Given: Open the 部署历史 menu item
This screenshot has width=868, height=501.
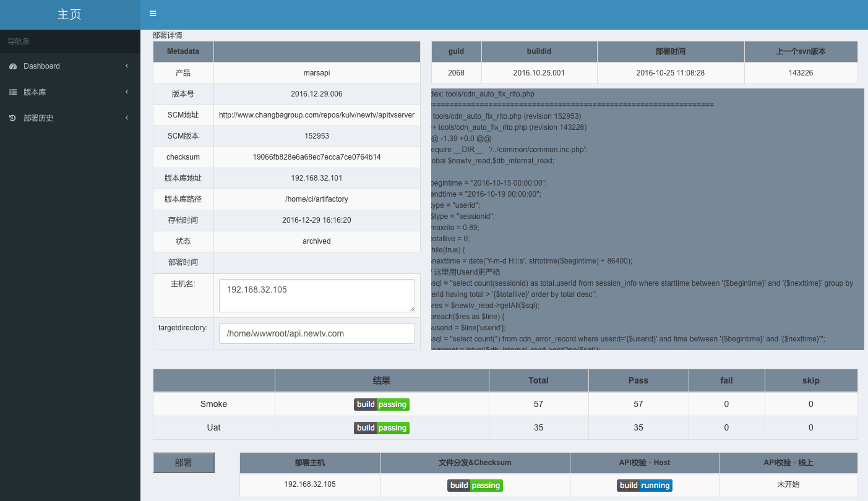Looking at the screenshot, I should tap(70, 118).
